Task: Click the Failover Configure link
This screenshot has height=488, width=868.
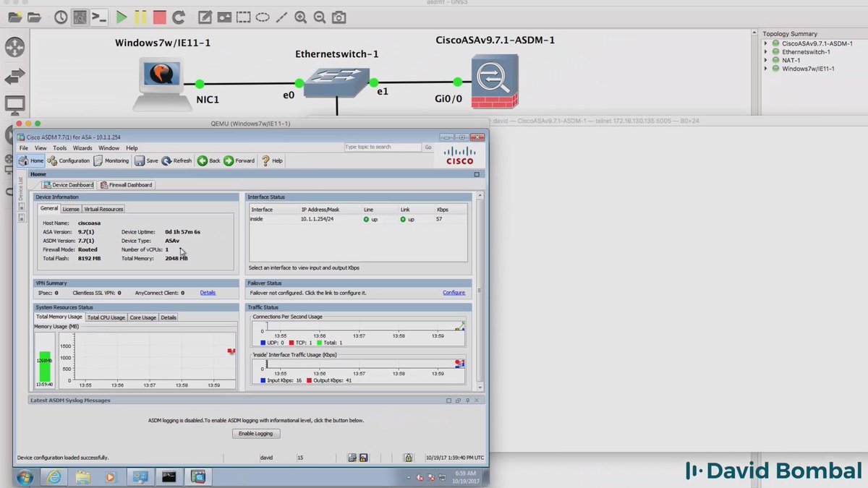Action: tap(454, 293)
